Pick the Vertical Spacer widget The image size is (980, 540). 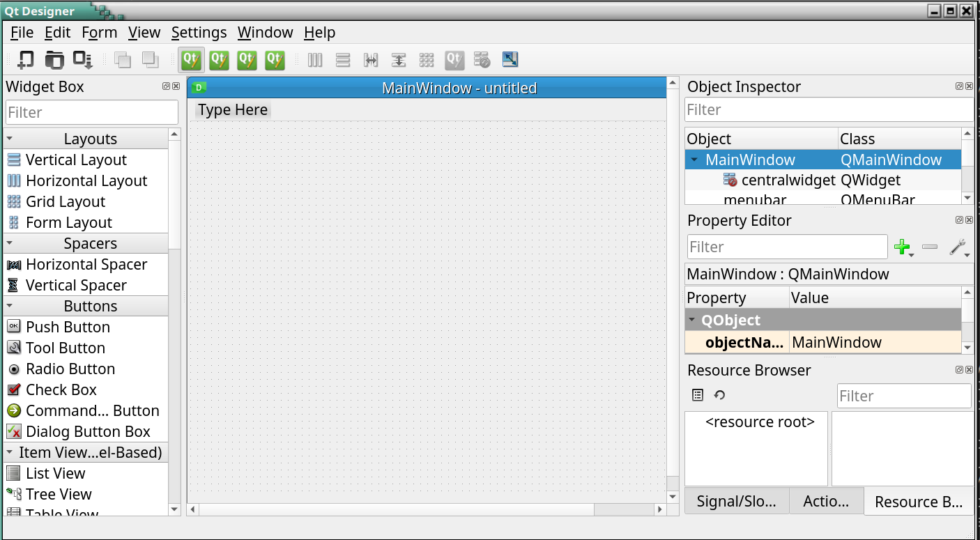(x=86, y=285)
